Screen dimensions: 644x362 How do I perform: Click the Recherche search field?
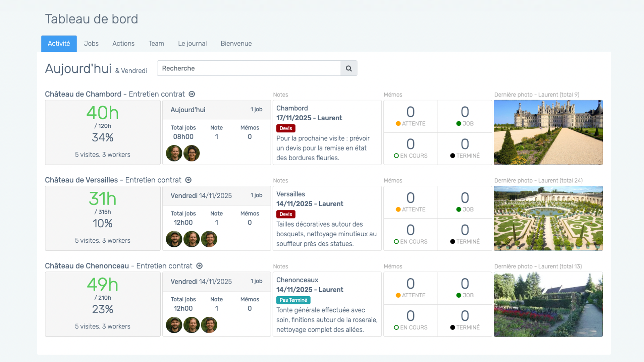click(249, 68)
